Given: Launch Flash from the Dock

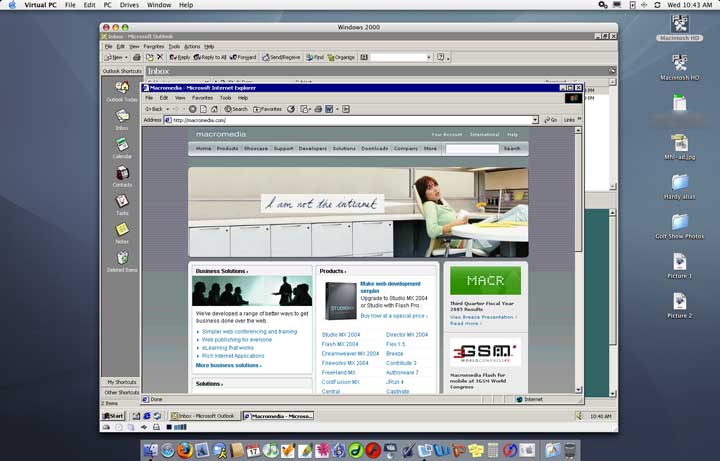Looking at the screenshot, I should (x=373, y=450).
